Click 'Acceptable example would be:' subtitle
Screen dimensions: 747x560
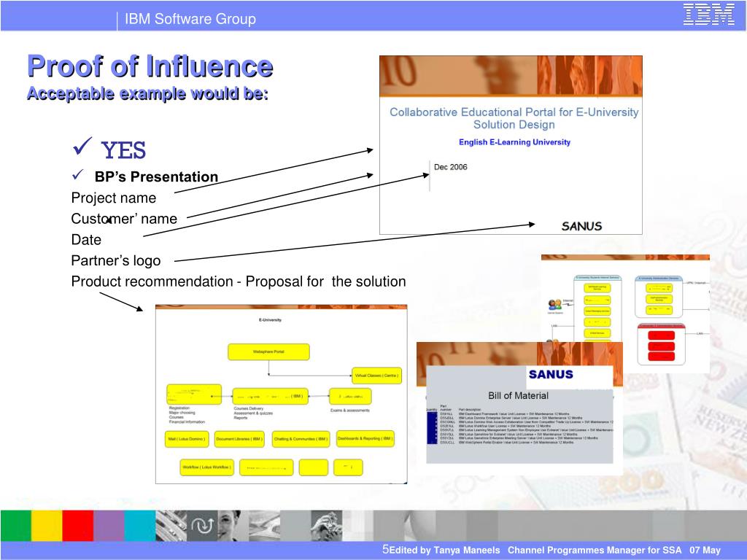147,93
